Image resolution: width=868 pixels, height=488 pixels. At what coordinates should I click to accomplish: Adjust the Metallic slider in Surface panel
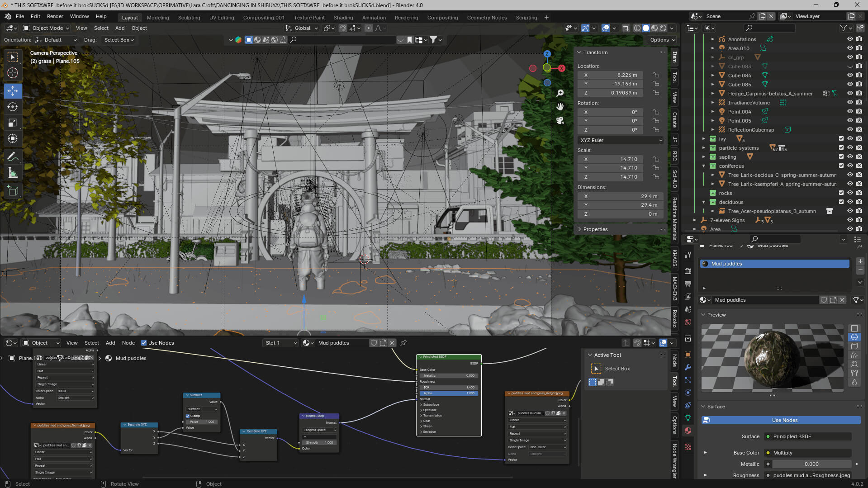pyautogui.click(x=811, y=464)
